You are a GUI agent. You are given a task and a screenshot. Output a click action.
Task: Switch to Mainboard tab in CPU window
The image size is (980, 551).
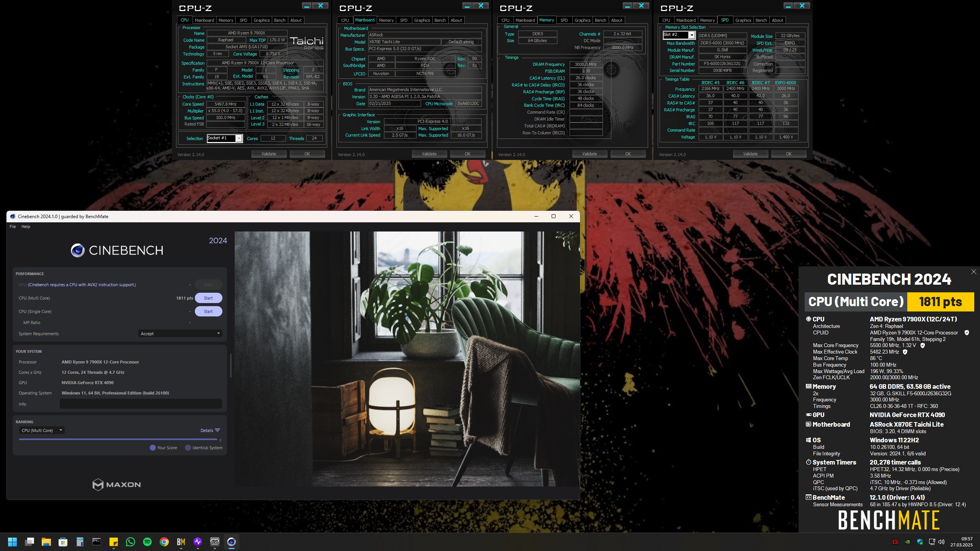[x=204, y=20]
